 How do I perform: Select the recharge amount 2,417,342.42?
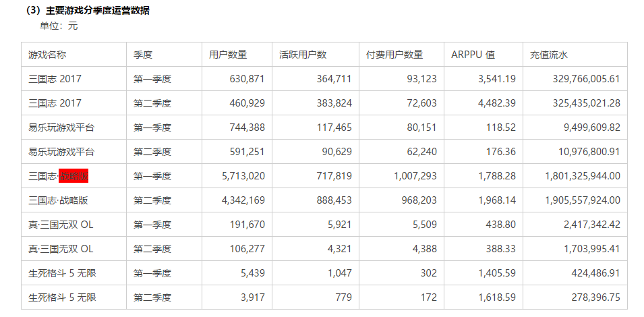(592, 225)
